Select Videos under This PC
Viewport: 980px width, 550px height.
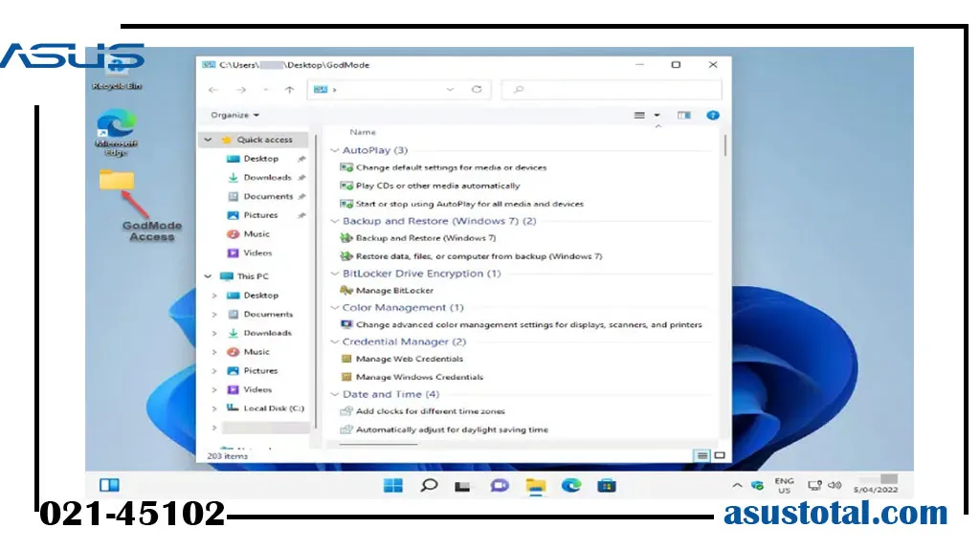point(257,389)
